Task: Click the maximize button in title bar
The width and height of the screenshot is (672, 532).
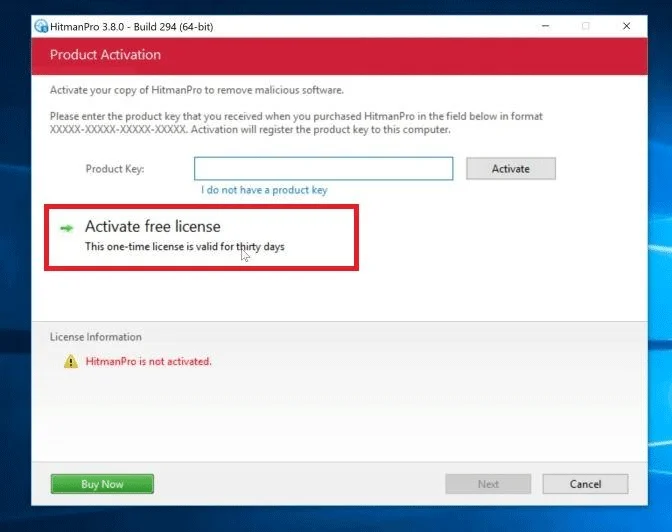Action: tap(585, 26)
